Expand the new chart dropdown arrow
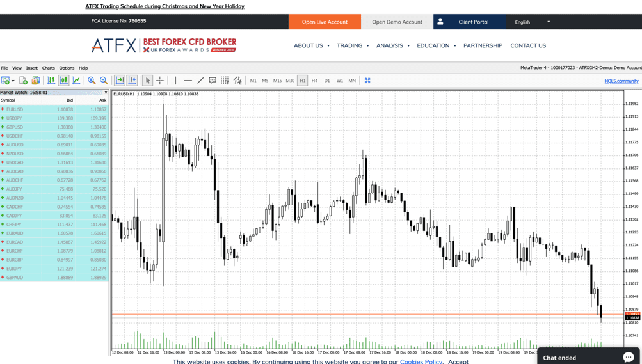This screenshot has width=642, height=364. 13,81
